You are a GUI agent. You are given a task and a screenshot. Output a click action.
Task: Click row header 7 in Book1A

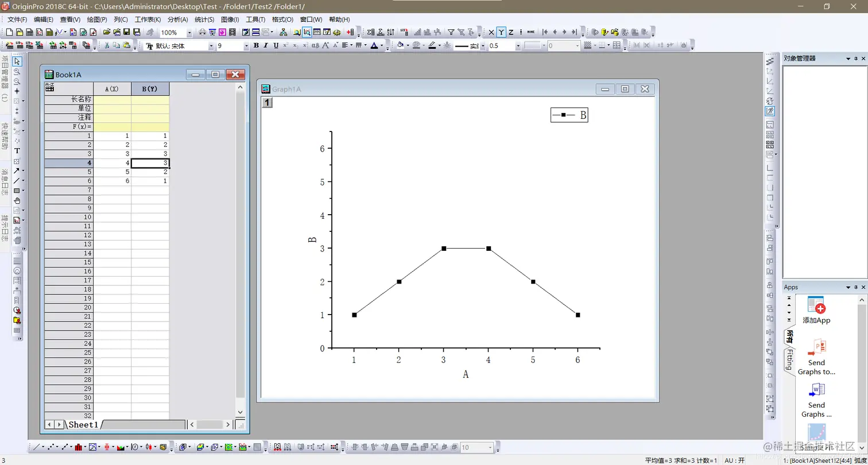(69, 190)
